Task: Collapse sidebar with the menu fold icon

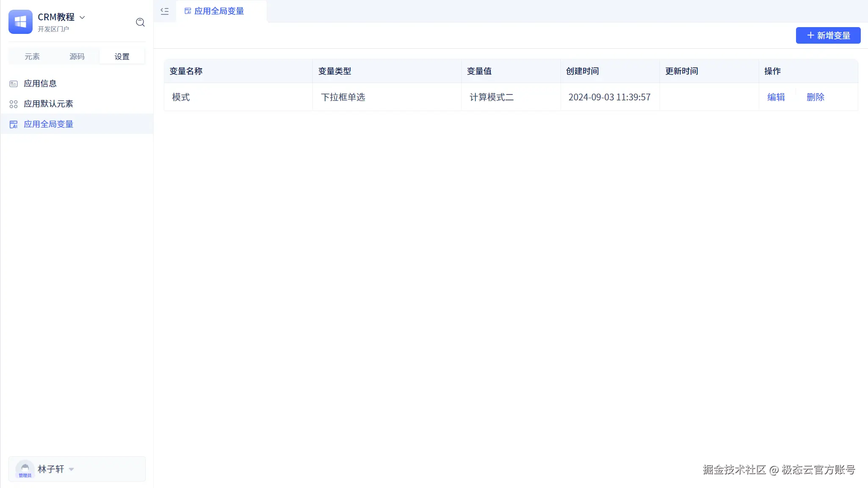Action: point(165,11)
